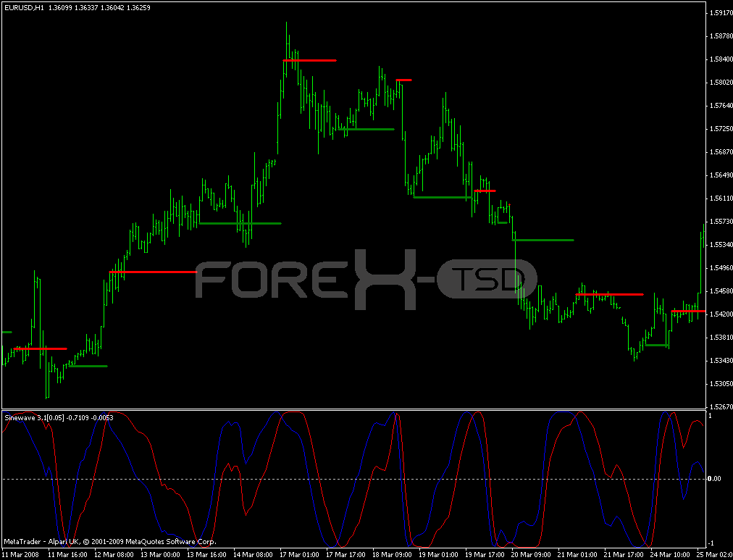Select the 1.53050 price level label
The image size is (733, 560).
(721, 384)
